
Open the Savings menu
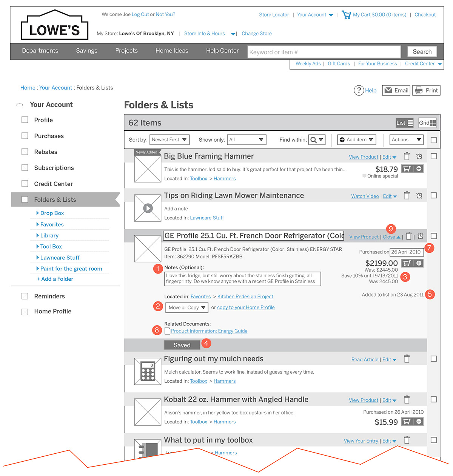tap(86, 51)
